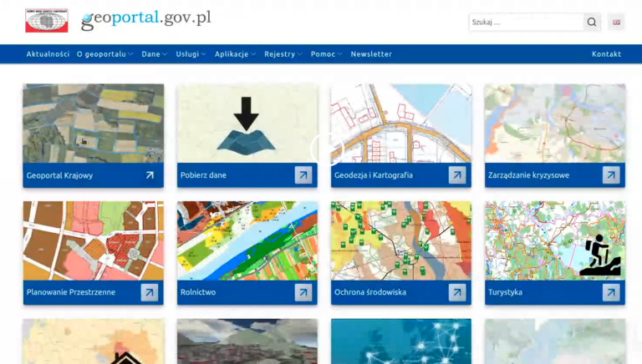Click the Geoportal Krajowy arrow icon

[x=150, y=175]
